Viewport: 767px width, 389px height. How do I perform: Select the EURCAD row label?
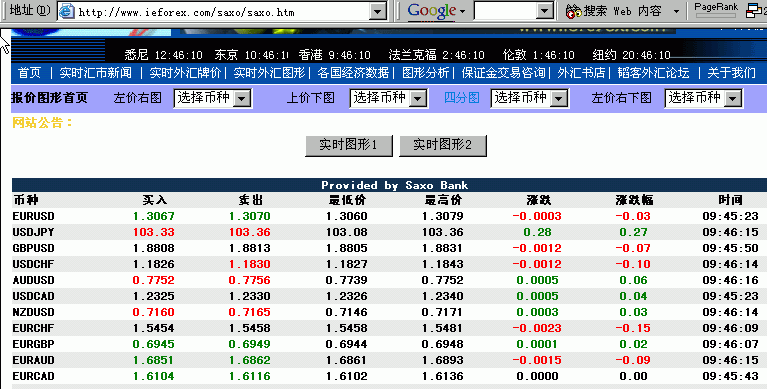(x=33, y=376)
